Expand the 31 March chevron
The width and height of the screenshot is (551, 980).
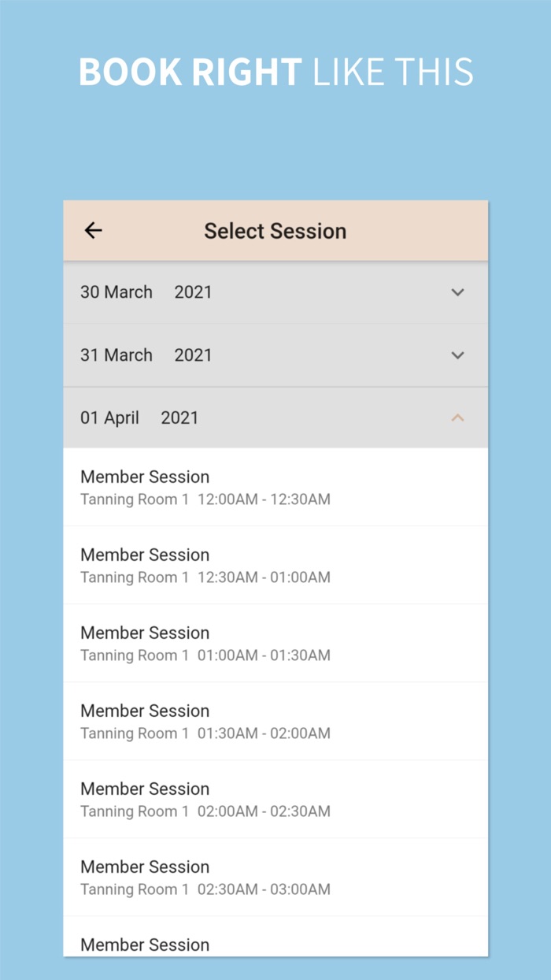click(x=457, y=355)
